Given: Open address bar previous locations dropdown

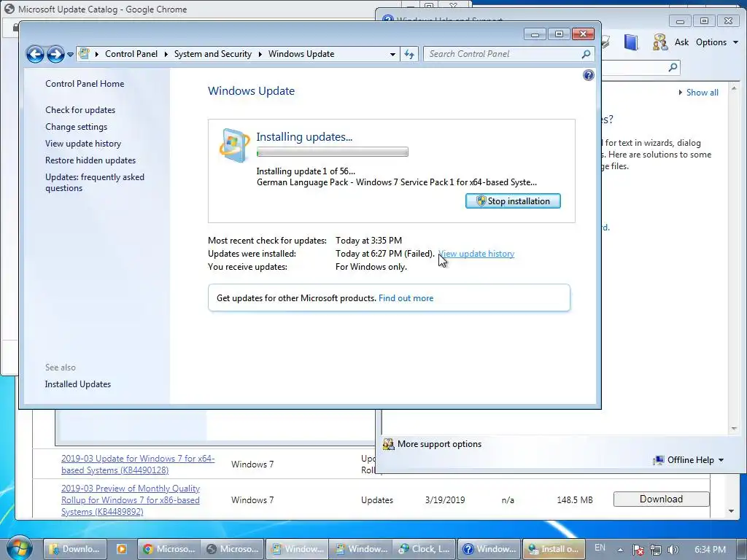Looking at the screenshot, I should [x=392, y=54].
